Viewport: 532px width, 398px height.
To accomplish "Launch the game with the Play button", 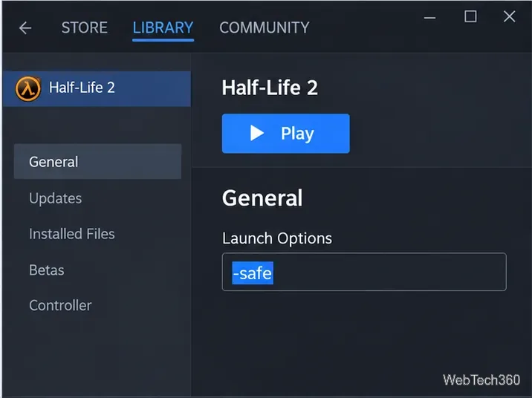I will click(285, 133).
